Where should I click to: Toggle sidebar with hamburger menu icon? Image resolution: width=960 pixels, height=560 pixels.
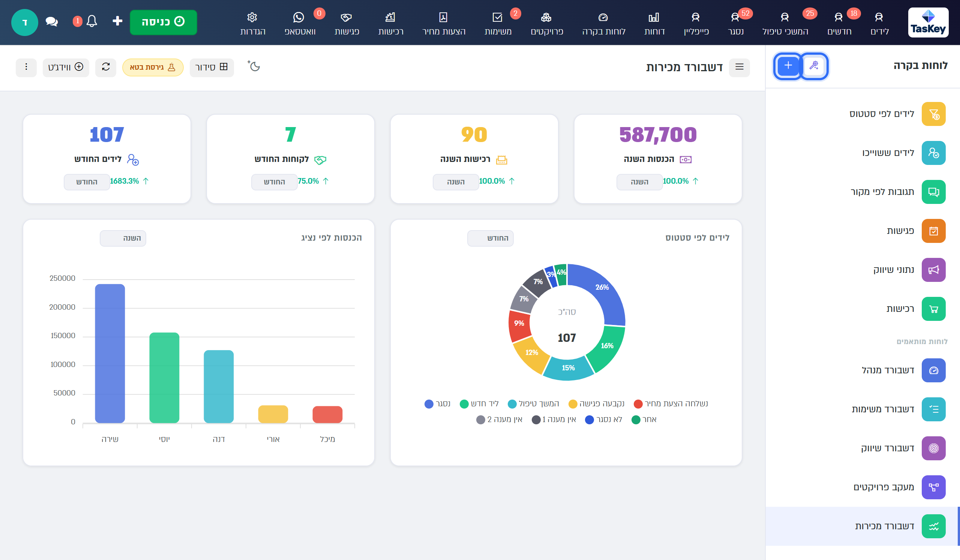coord(739,67)
